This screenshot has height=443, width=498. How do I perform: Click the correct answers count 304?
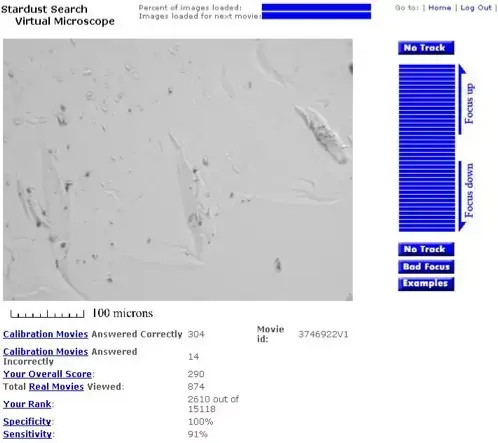click(196, 334)
